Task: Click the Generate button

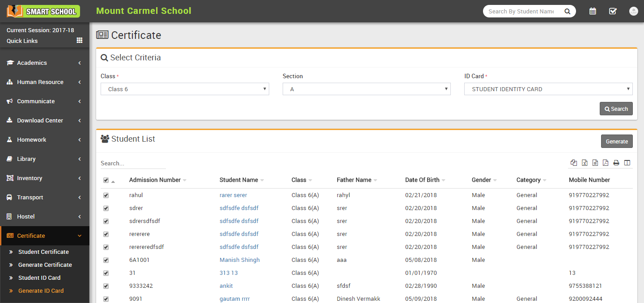Action: click(616, 141)
